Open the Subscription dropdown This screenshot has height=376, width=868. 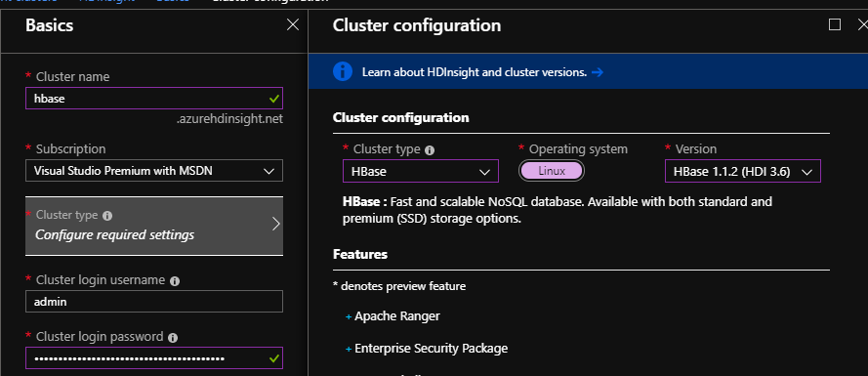click(154, 171)
